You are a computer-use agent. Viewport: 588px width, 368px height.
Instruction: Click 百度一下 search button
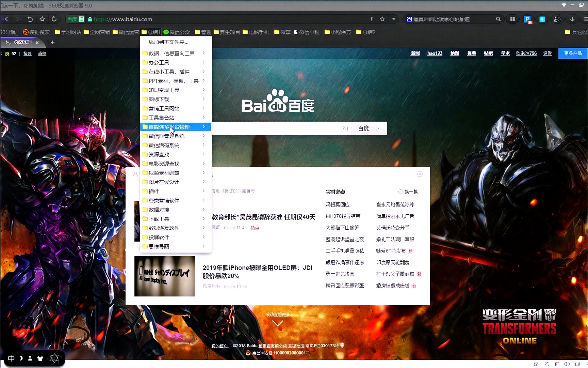click(x=369, y=128)
